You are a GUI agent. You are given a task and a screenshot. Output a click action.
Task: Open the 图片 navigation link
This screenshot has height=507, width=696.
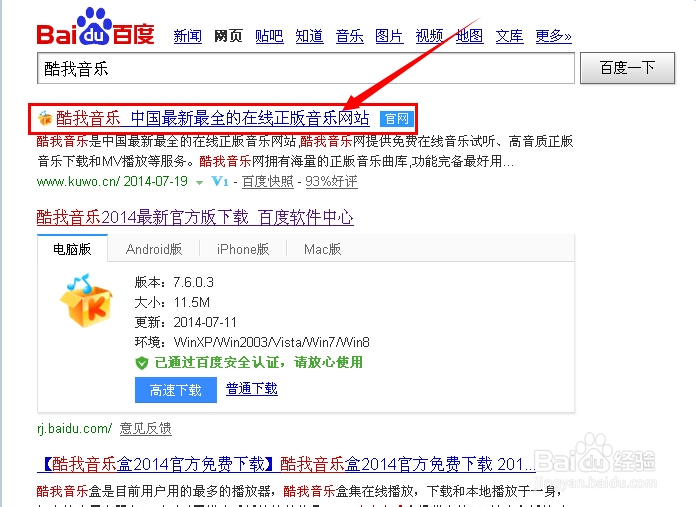(x=389, y=36)
